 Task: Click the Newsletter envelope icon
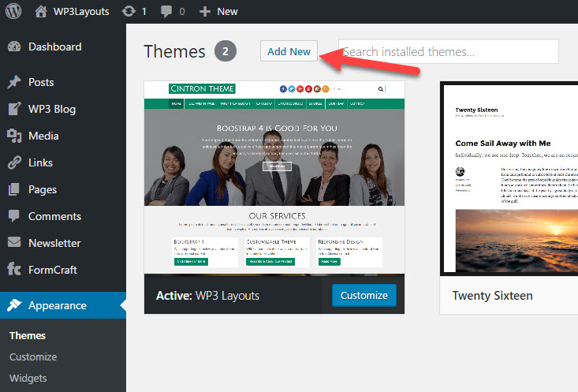14,243
